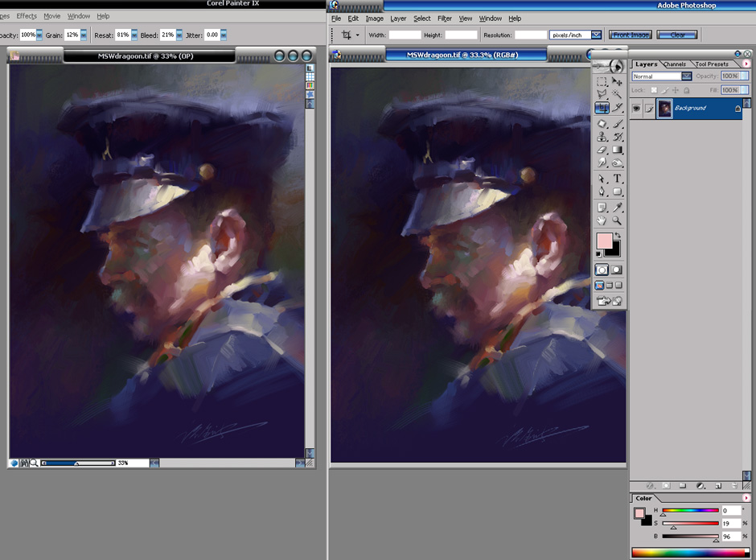Open the layer Fill slider dropdown
Screen dimensions: 756x560
(745, 90)
